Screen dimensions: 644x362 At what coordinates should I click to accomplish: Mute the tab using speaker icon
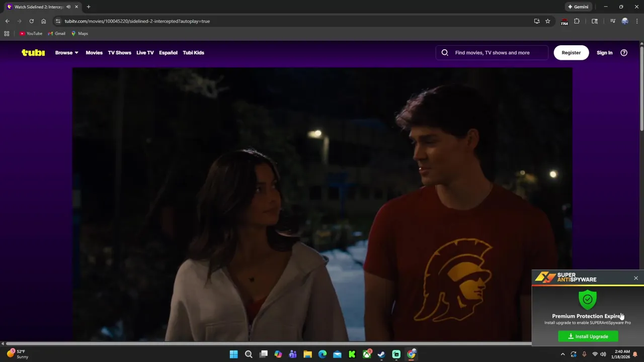pos(68,7)
